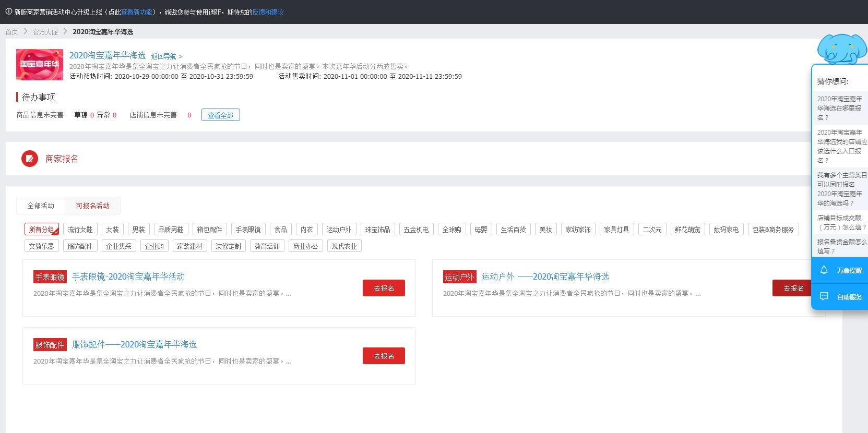Screen dimensions: 868x433
Task: Filter by 文教乐器 category
Action: [x=42, y=246]
